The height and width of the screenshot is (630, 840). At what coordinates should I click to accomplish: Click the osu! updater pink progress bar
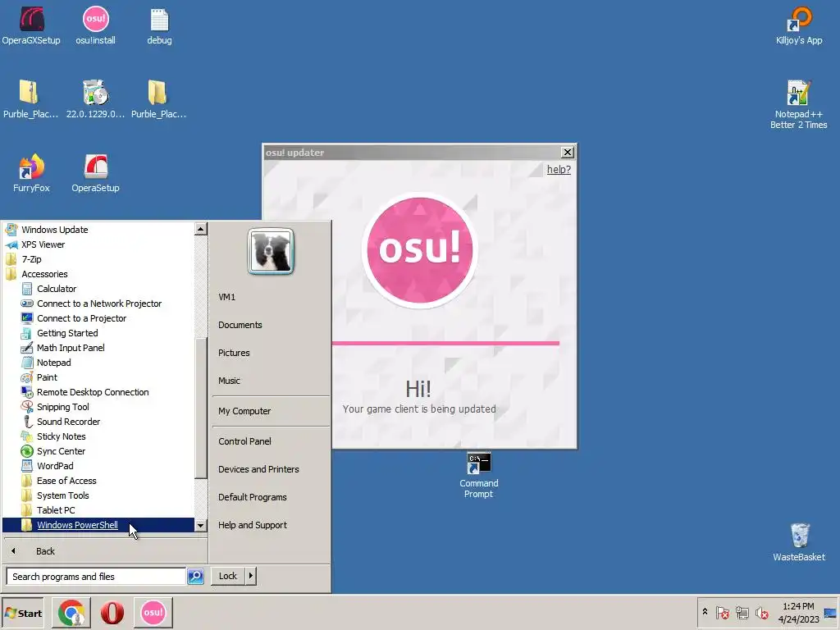tap(445, 343)
